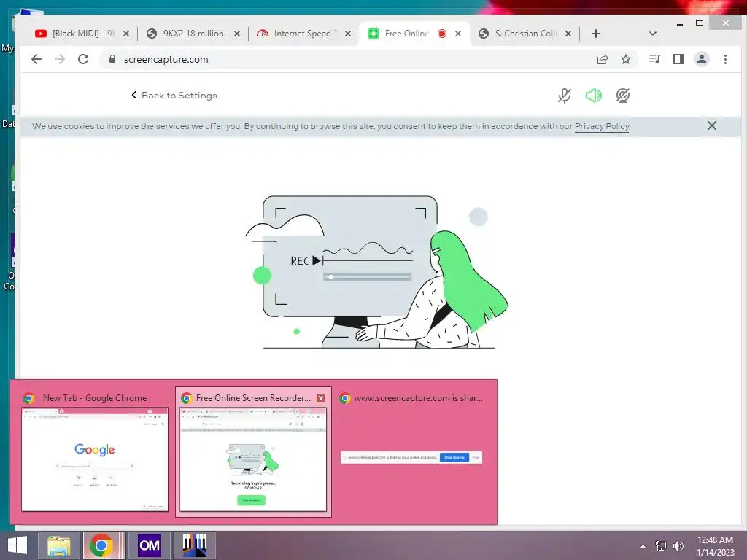Open the Windows Start menu
The image size is (747, 560).
pyautogui.click(x=18, y=545)
